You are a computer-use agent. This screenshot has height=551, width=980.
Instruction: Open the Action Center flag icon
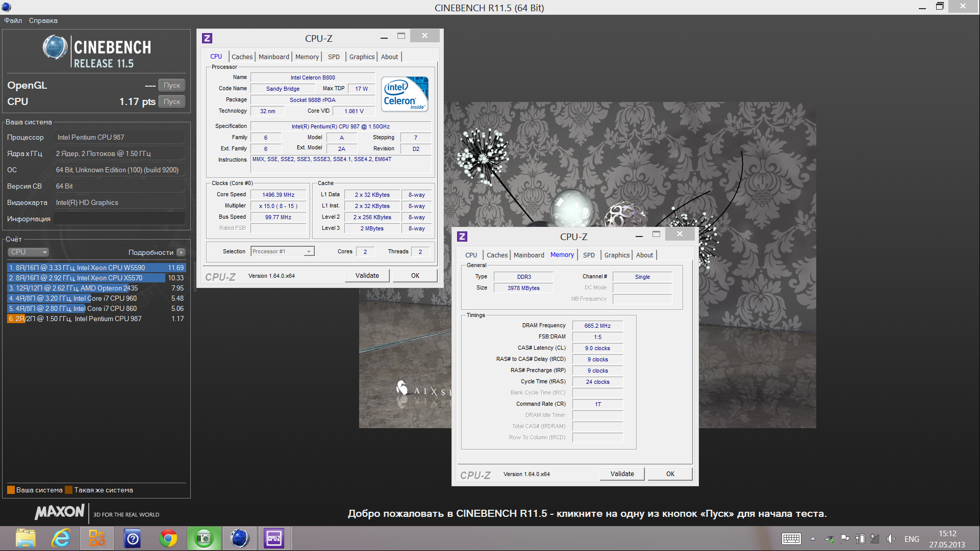(x=845, y=539)
